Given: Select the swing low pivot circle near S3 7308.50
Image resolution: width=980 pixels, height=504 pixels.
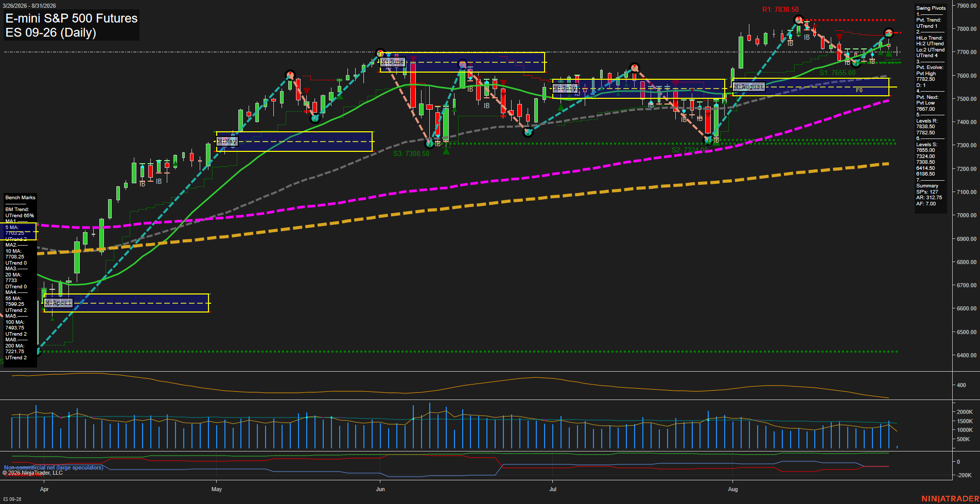Looking at the screenshot, I should click(x=430, y=143).
